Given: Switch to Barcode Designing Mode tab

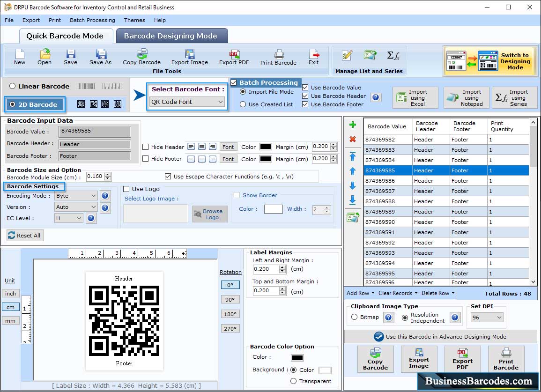Looking at the screenshot, I should click(x=172, y=36).
